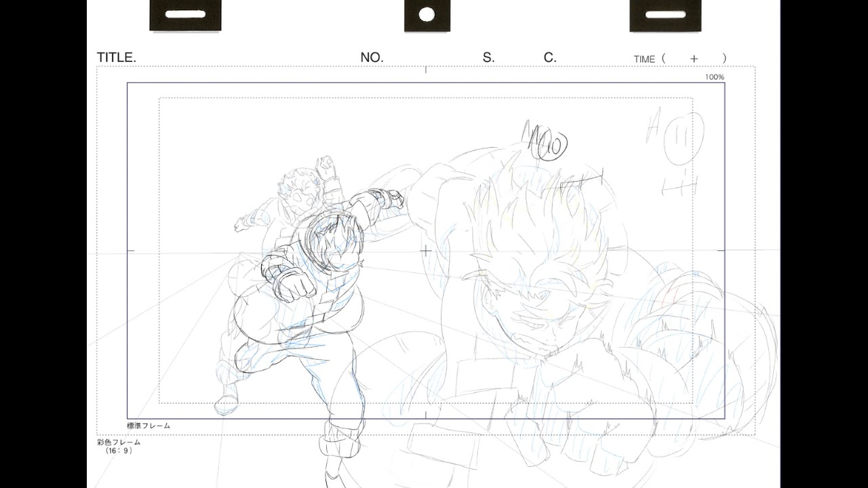Image resolution: width=868 pixels, height=488 pixels.
Task: Click the right slotted peg hole tab
Action: click(x=665, y=15)
